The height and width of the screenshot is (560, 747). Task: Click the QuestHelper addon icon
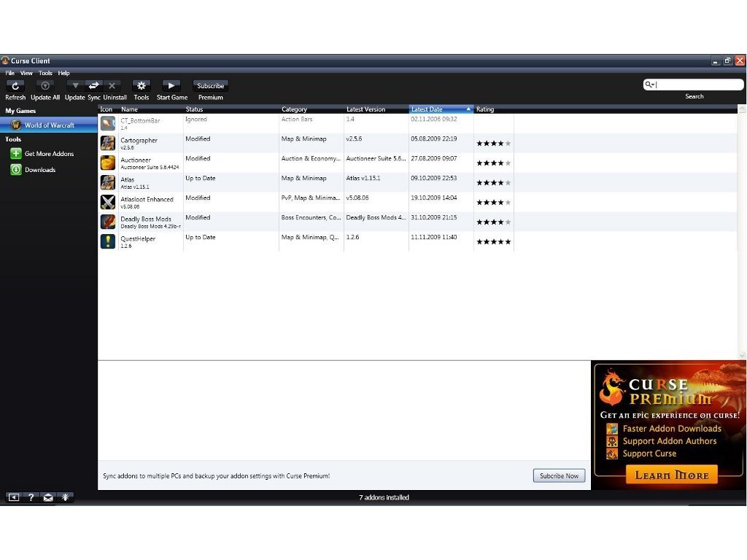[x=108, y=241]
